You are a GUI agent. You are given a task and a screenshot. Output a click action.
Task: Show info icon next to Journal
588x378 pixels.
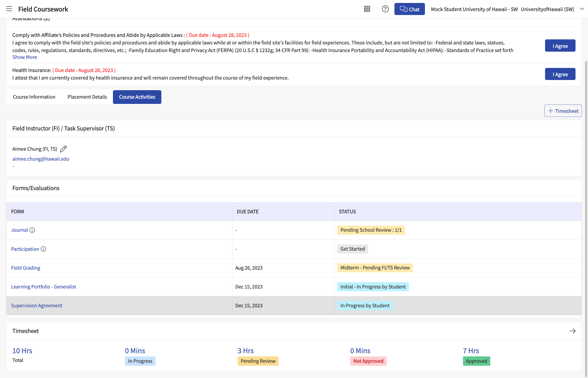pos(32,230)
